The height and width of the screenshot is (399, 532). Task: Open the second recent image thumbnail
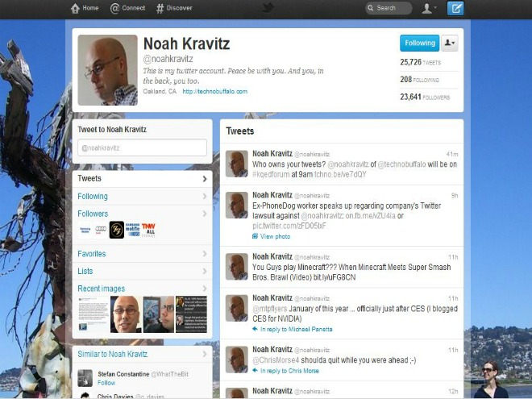(126, 314)
